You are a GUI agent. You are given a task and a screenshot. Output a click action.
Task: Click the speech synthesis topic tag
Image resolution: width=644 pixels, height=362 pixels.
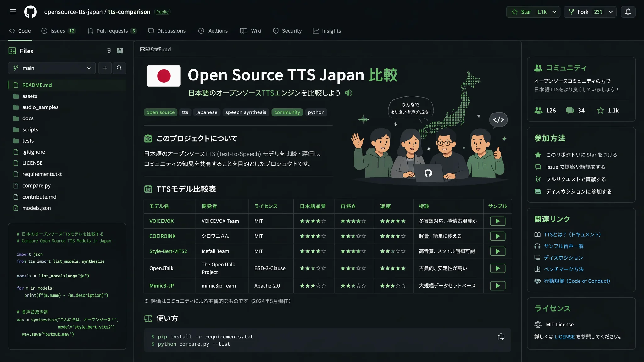tap(246, 112)
